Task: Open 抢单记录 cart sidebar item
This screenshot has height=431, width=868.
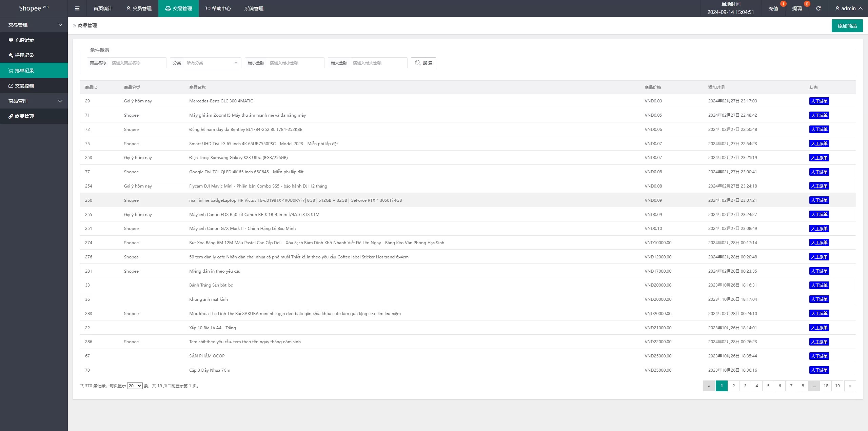Action: (24, 71)
